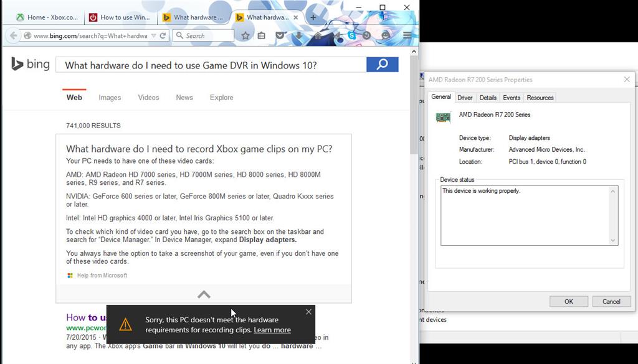Screen dimensions: 638x364
Task: Click the site identity globe icon
Action: (x=27, y=35)
